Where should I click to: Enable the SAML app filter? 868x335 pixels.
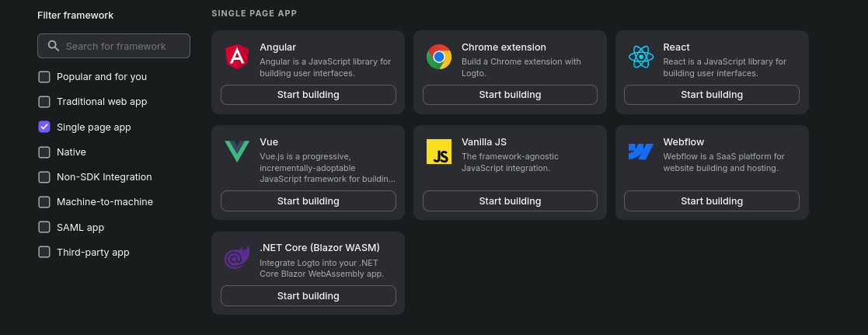tap(44, 228)
